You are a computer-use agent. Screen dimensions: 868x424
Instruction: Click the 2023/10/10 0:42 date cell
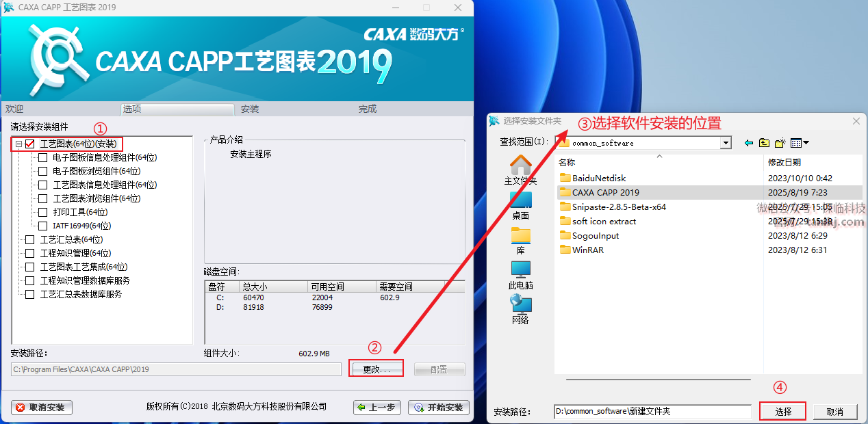[800, 178]
